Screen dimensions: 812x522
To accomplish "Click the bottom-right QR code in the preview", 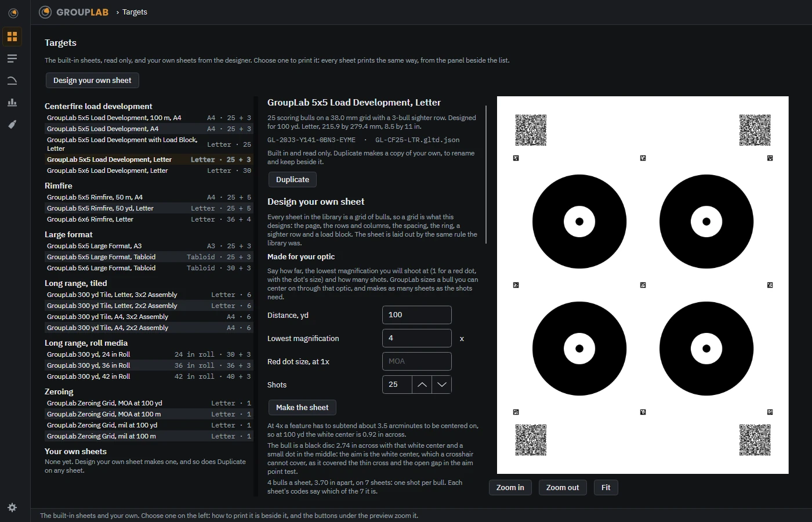I will [755, 440].
